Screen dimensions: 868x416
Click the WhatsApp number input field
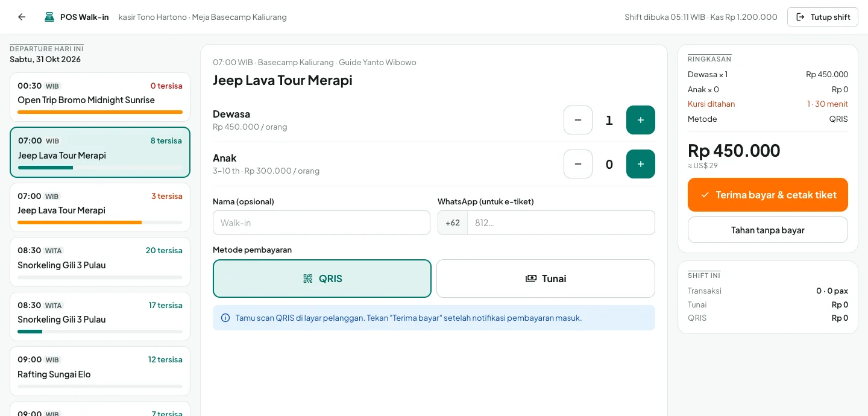(561, 222)
